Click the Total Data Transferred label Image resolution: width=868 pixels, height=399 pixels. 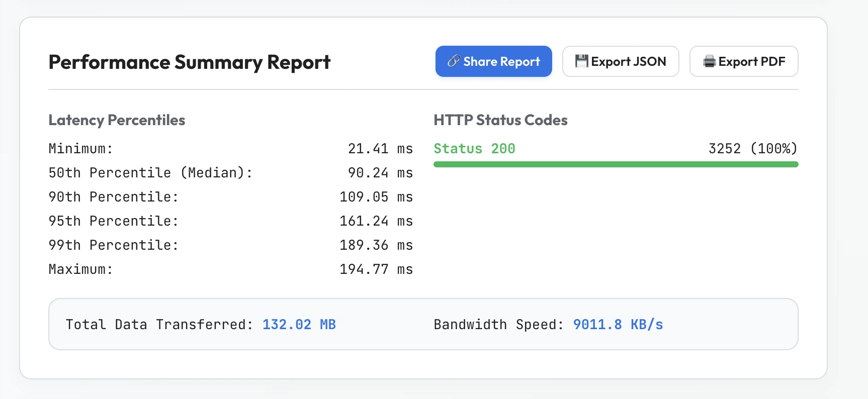tap(159, 325)
